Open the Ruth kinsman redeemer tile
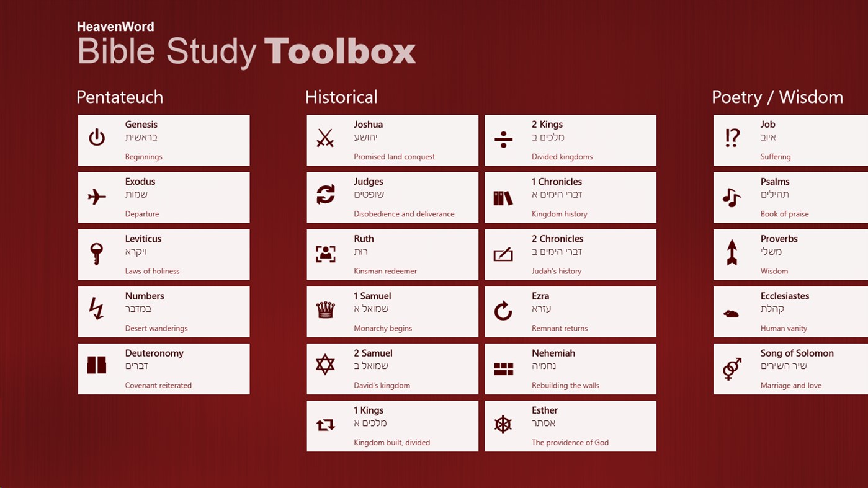 [x=392, y=254]
